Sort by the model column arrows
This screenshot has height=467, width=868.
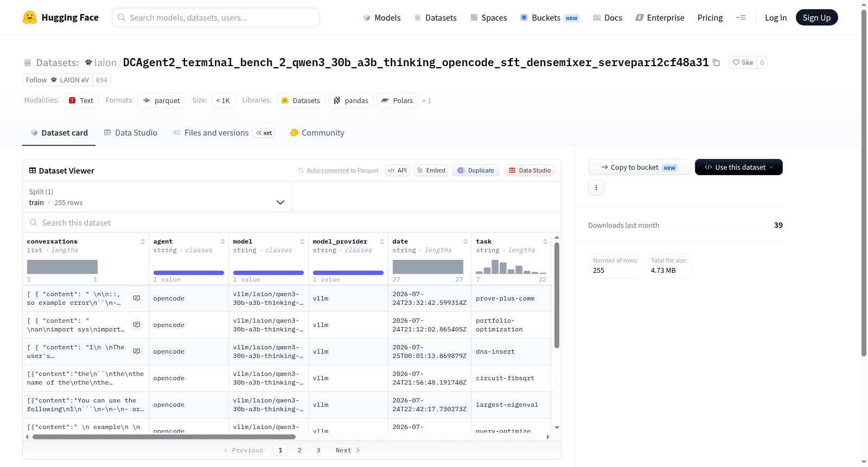pos(302,241)
